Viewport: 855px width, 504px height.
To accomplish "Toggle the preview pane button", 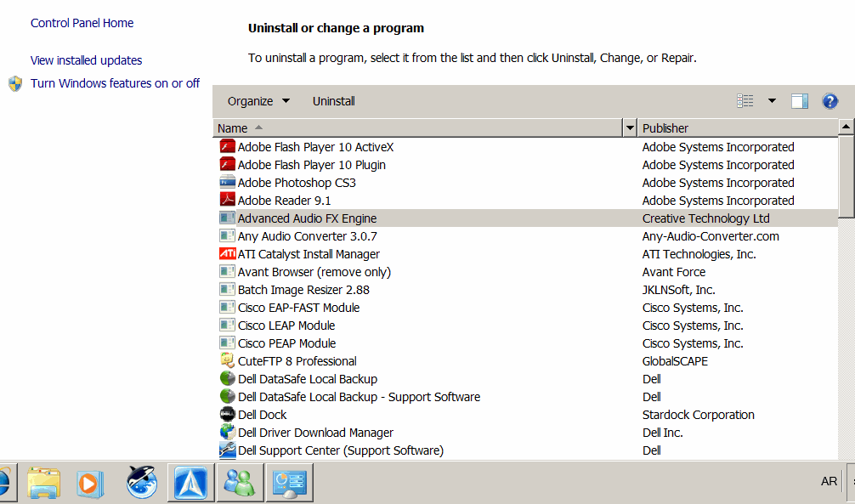I will [x=800, y=101].
